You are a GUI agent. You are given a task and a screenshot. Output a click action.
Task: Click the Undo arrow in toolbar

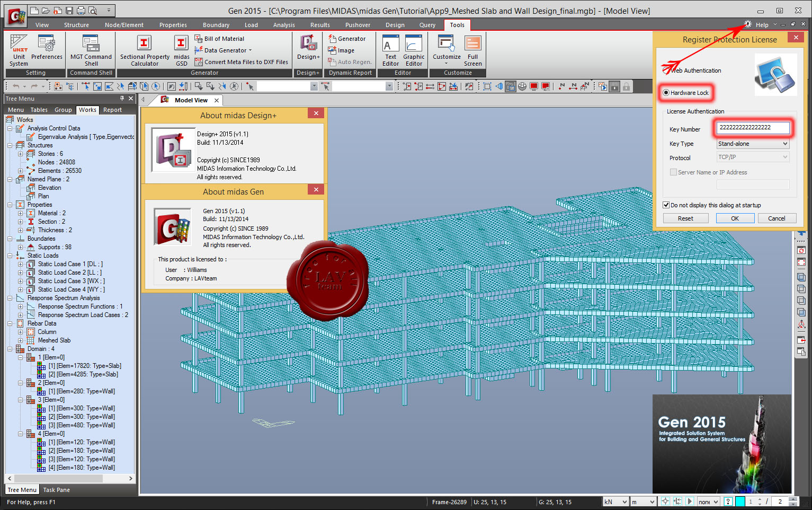[x=16, y=86]
